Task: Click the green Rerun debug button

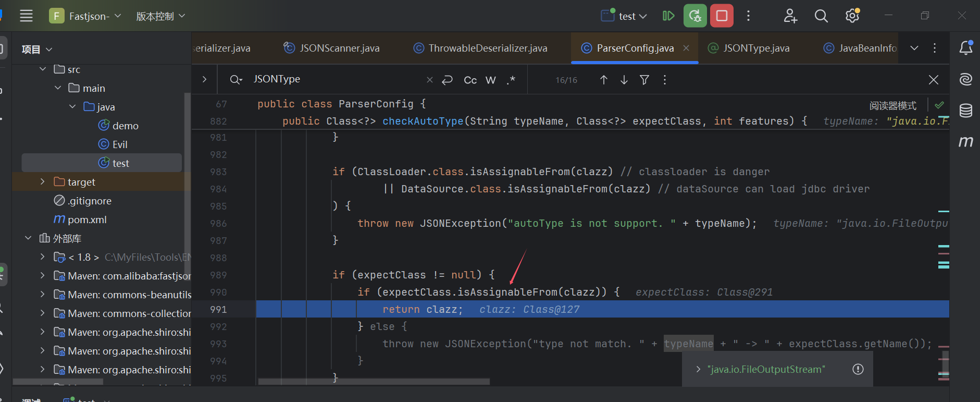Action: (x=695, y=16)
